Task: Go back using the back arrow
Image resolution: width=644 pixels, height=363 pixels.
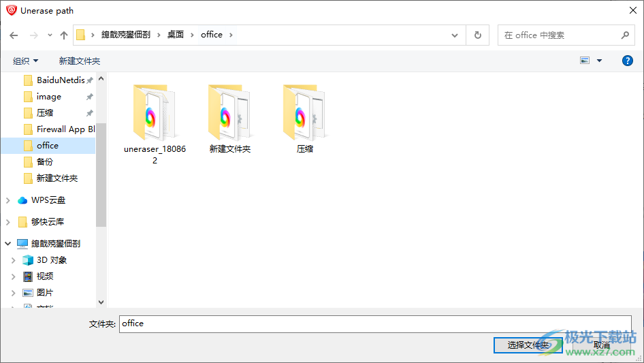Action: point(14,35)
